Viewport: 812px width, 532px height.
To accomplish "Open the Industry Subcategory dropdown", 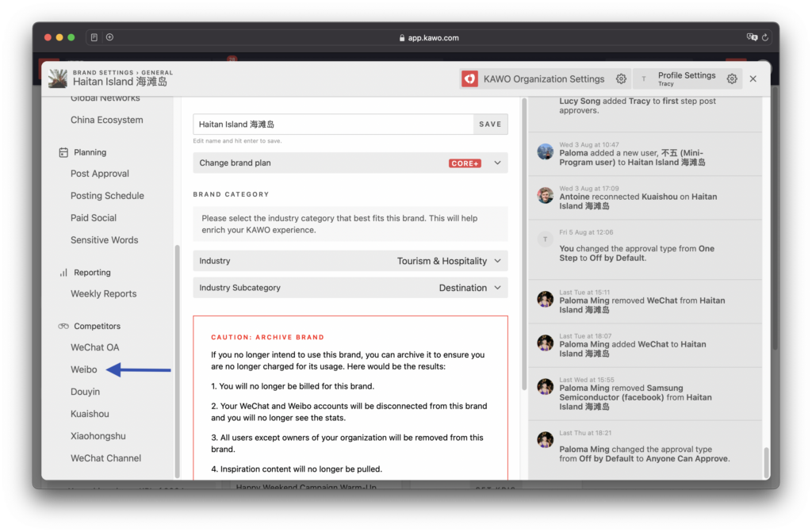I will coord(350,288).
